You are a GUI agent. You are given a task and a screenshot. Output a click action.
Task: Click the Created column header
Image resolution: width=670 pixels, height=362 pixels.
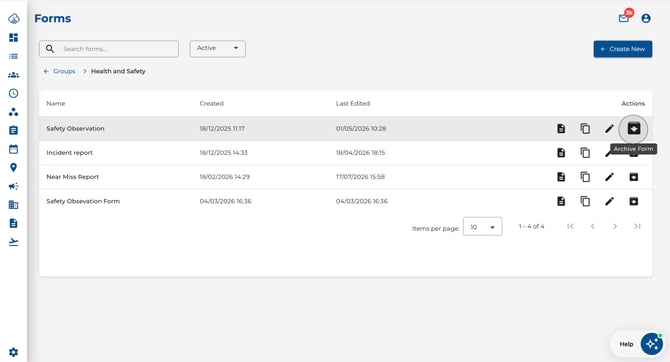[x=212, y=103]
